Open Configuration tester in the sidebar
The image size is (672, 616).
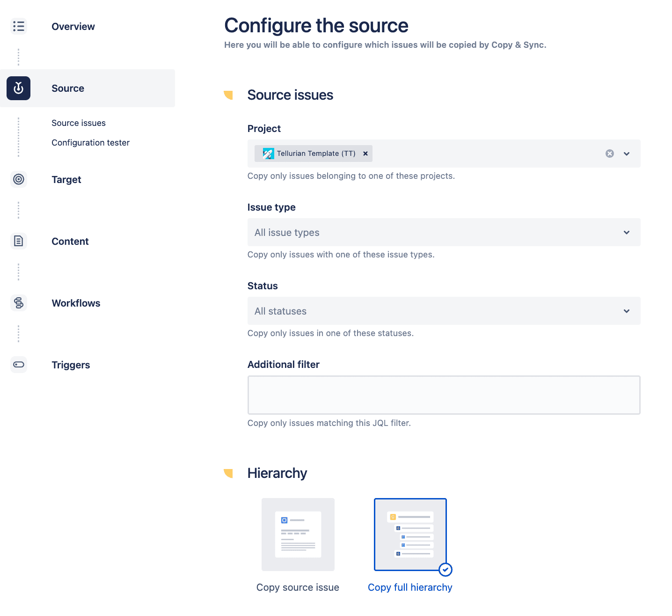(90, 142)
